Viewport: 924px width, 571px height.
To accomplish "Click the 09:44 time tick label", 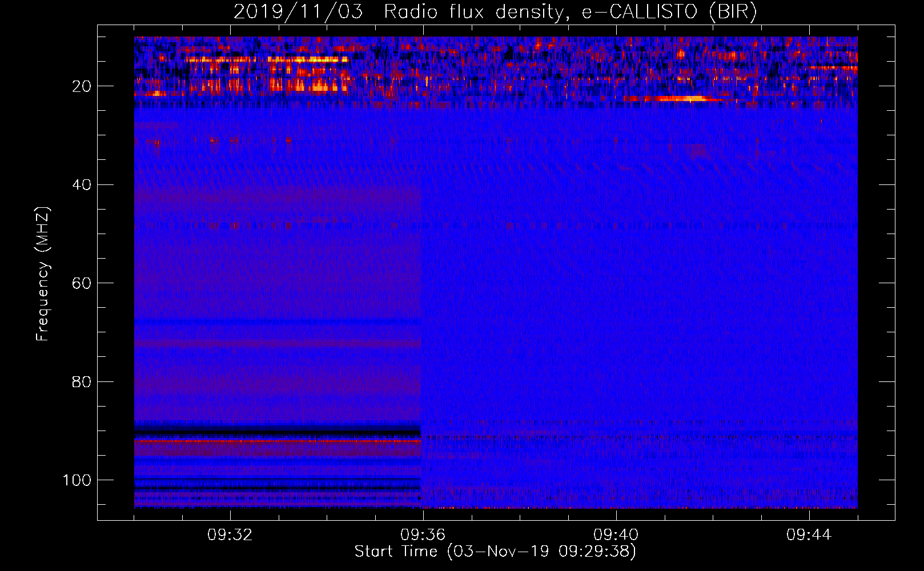I will (809, 535).
